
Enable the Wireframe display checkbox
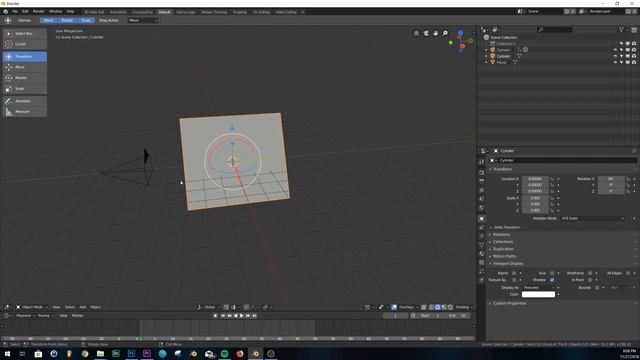tap(590, 273)
